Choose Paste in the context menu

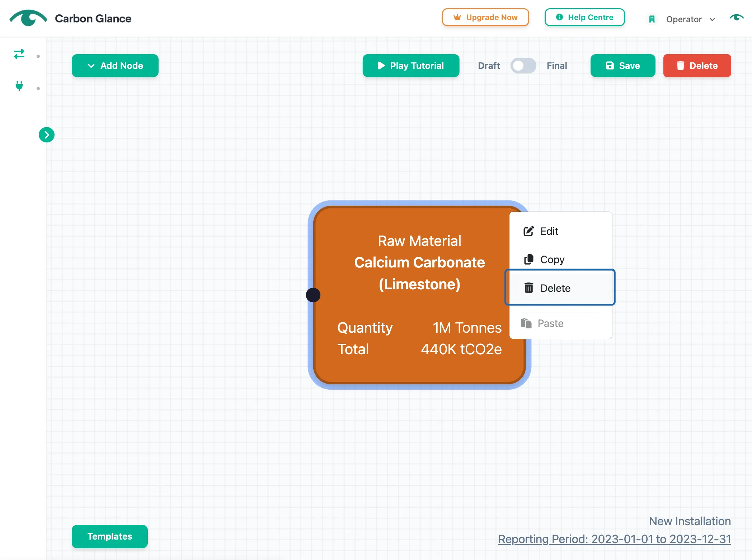coord(560,323)
